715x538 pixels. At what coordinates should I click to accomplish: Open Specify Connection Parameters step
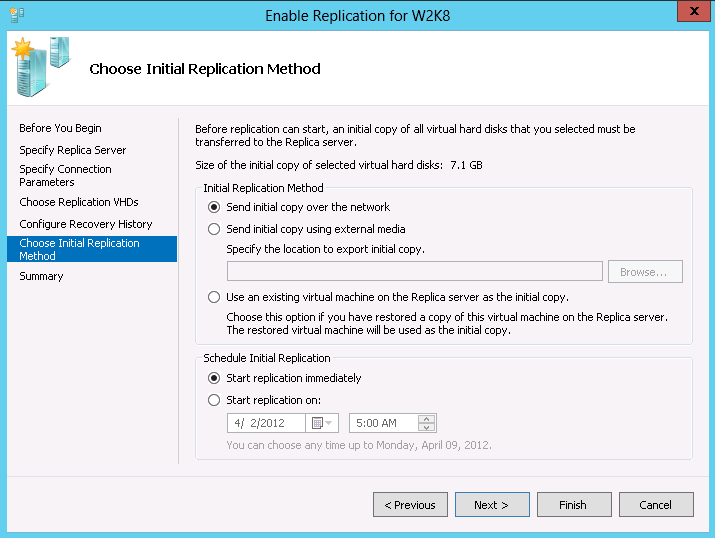pyautogui.click(x=65, y=176)
